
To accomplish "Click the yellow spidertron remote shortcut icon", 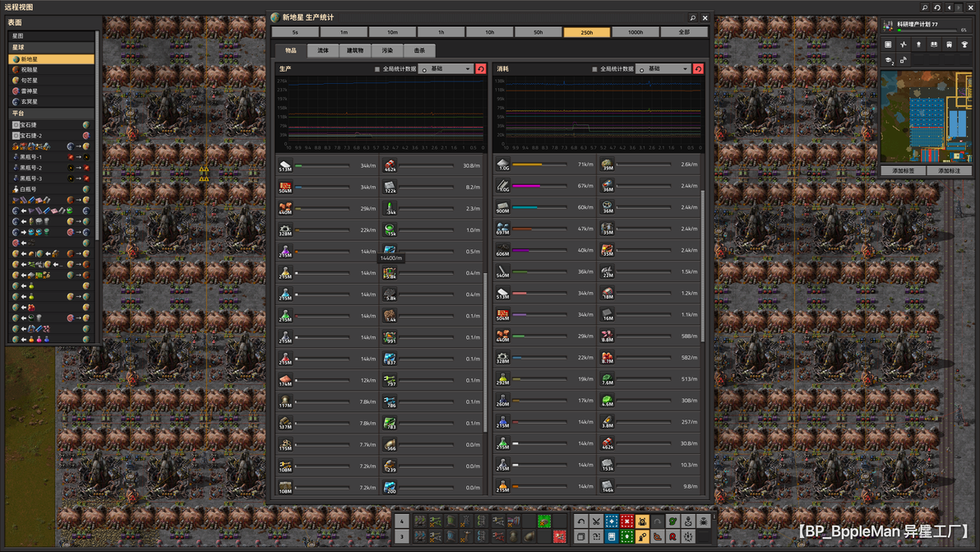I will point(642,522).
